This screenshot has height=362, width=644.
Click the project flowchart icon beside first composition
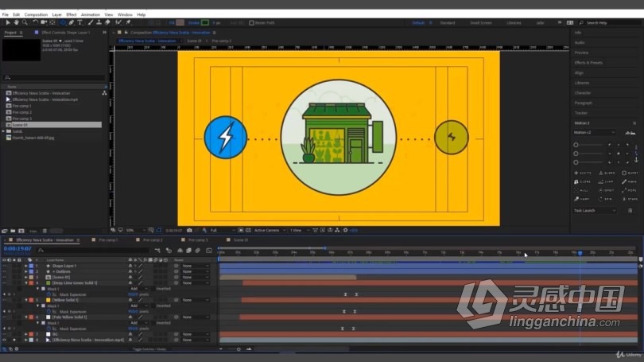[104, 93]
